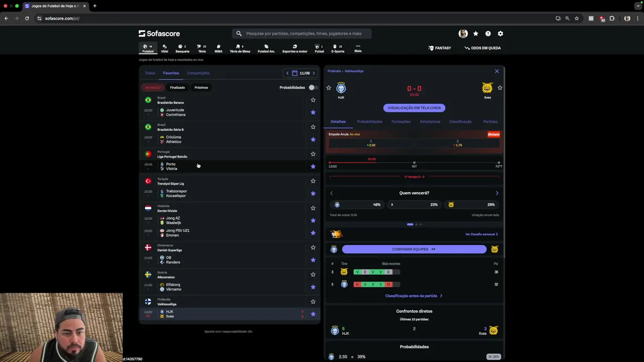Screen dimensions: 644x362
Task: Open the Mais sports menu
Action: click(x=358, y=48)
